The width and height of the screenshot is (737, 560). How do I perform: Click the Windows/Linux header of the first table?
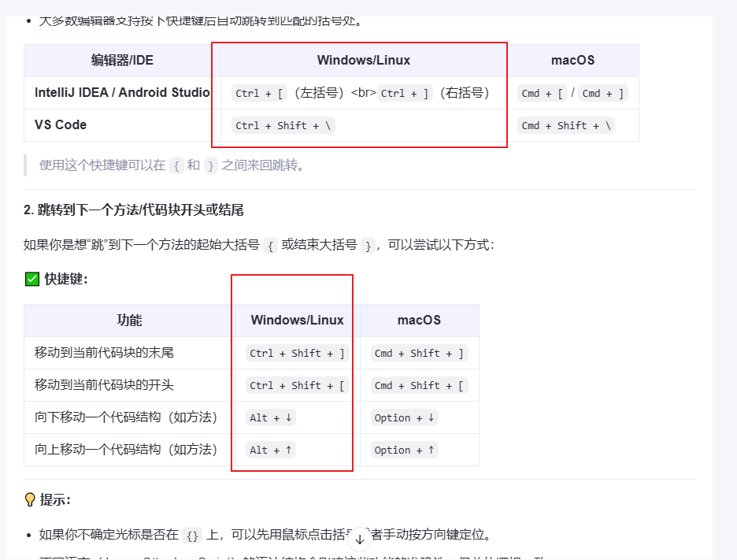point(362,60)
